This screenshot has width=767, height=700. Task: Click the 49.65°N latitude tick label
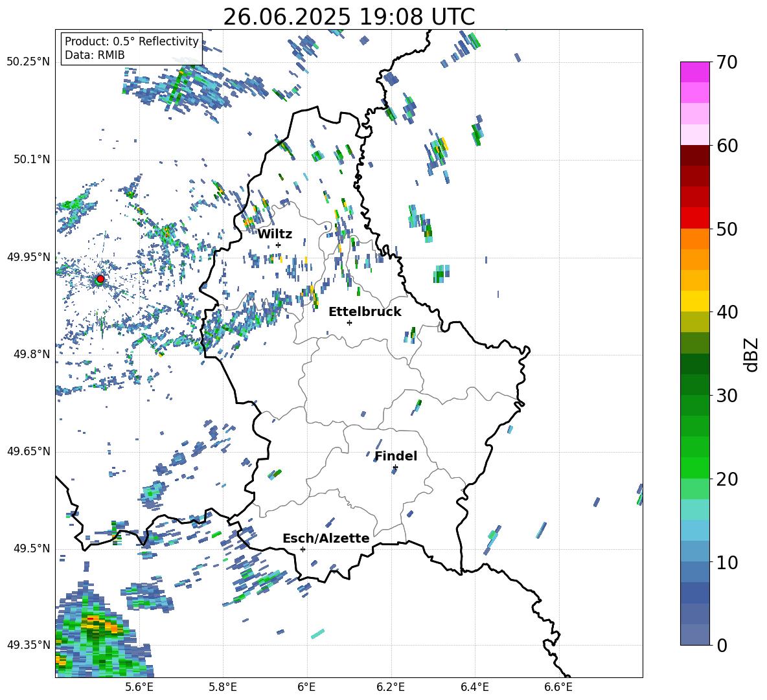pos(29,451)
